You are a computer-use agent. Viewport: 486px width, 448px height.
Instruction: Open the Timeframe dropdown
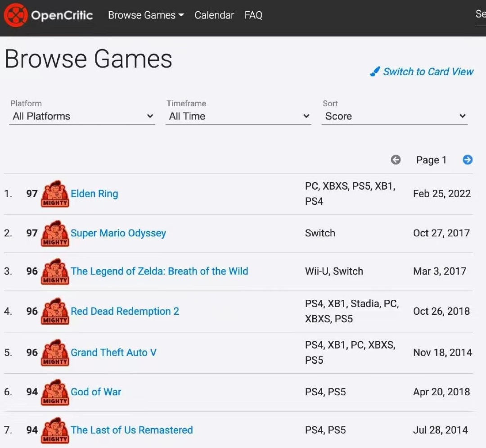[x=238, y=116]
